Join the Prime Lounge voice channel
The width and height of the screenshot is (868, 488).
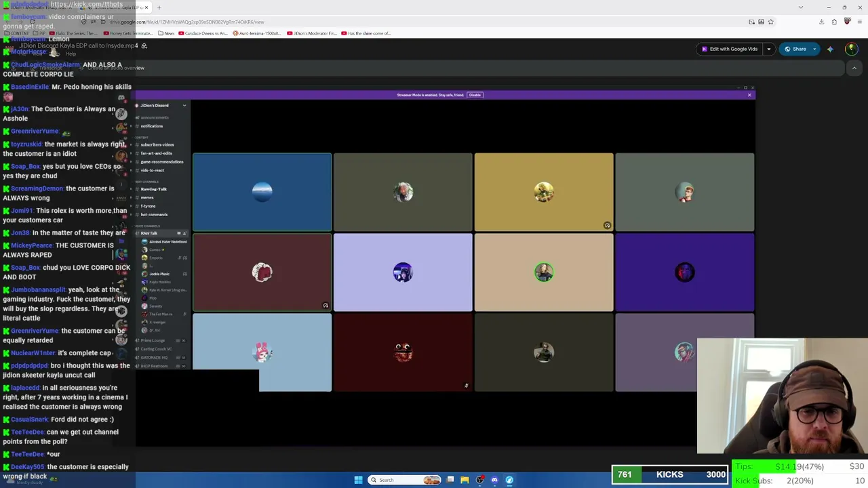[153, 340]
